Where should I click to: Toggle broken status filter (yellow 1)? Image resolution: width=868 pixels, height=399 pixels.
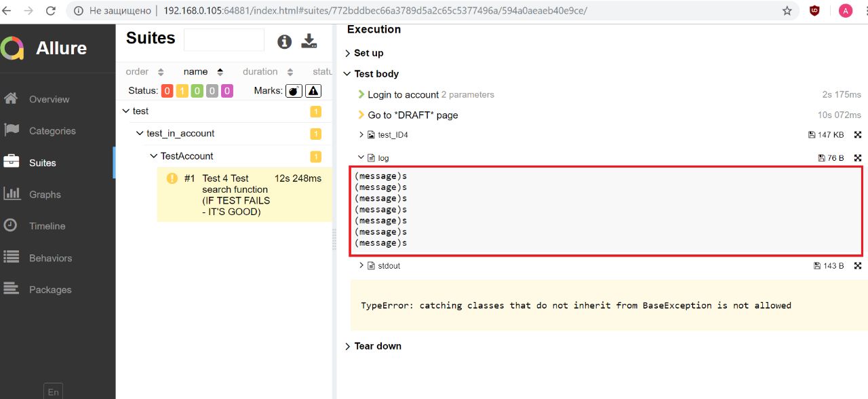click(x=182, y=91)
